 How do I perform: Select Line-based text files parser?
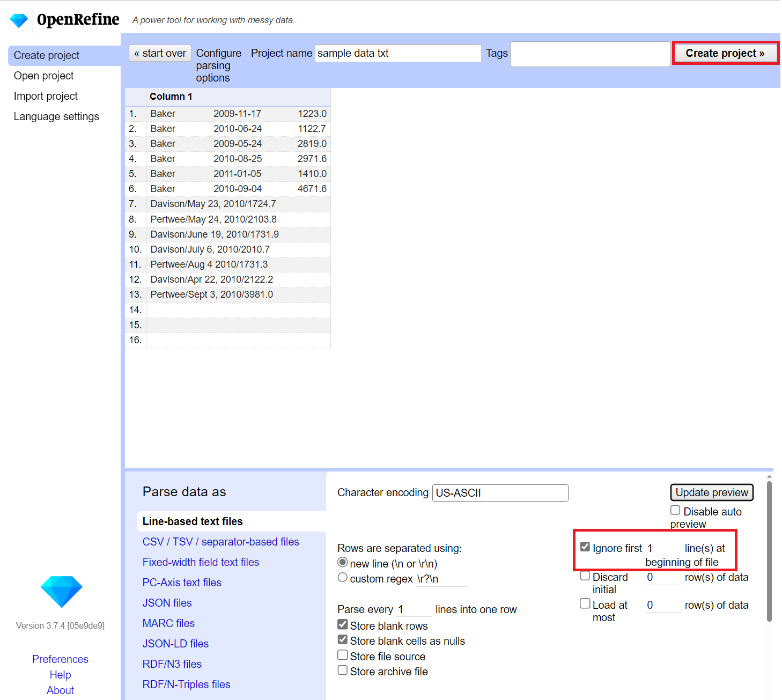231,521
